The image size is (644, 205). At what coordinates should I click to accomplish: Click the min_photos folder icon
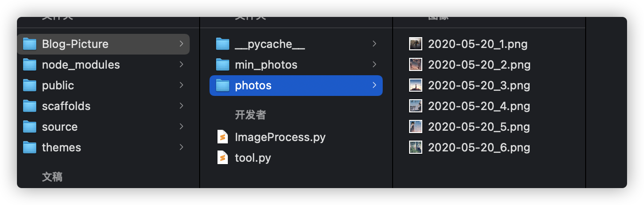(x=223, y=65)
